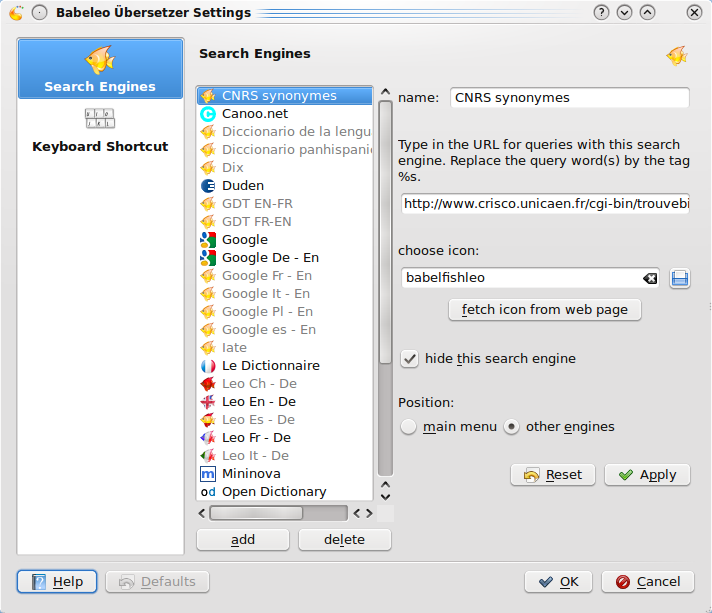Click the list's up arrow at the top
Screen dimensions: 712x613
[x=385, y=92]
